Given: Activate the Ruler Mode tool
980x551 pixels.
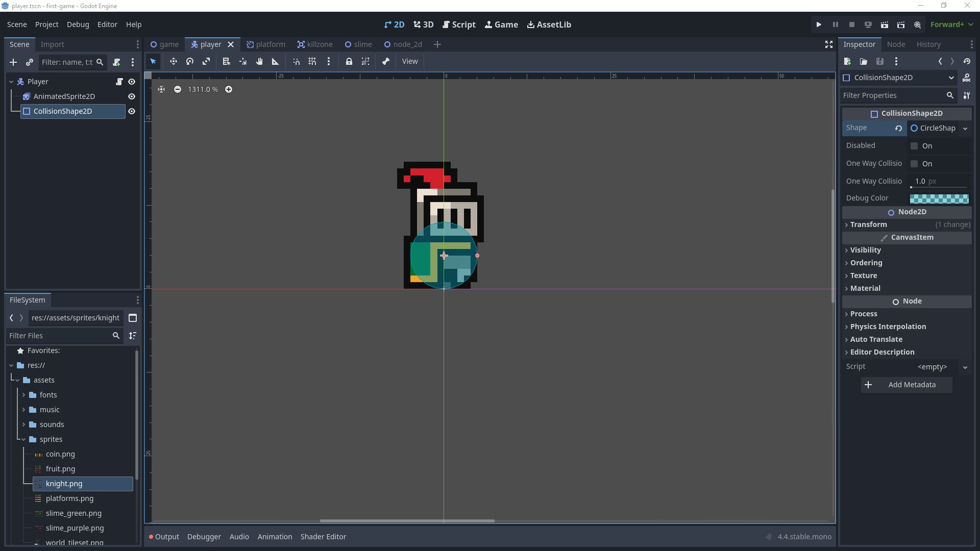Looking at the screenshot, I should [276, 62].
